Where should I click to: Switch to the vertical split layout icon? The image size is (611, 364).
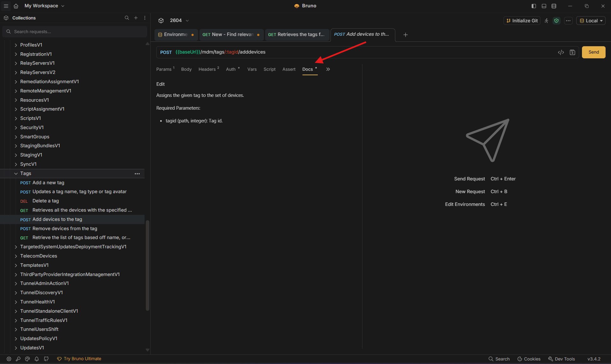pyautogui.click(x=554, y=6)
